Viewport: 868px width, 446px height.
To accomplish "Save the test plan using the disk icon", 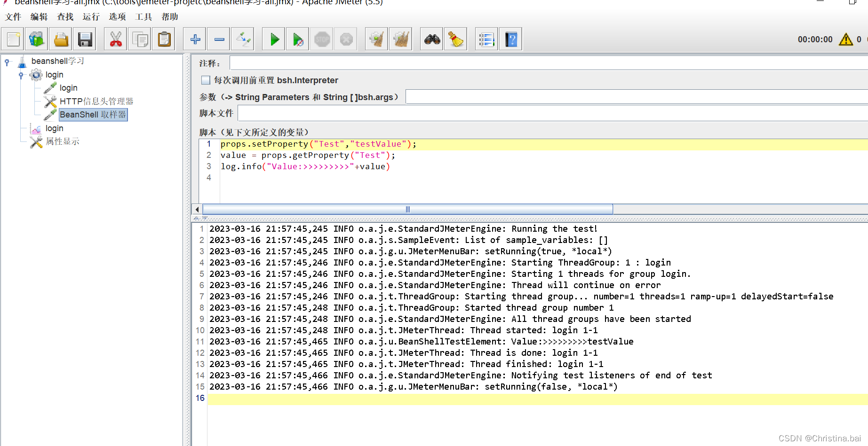I will tap(85, 39).
